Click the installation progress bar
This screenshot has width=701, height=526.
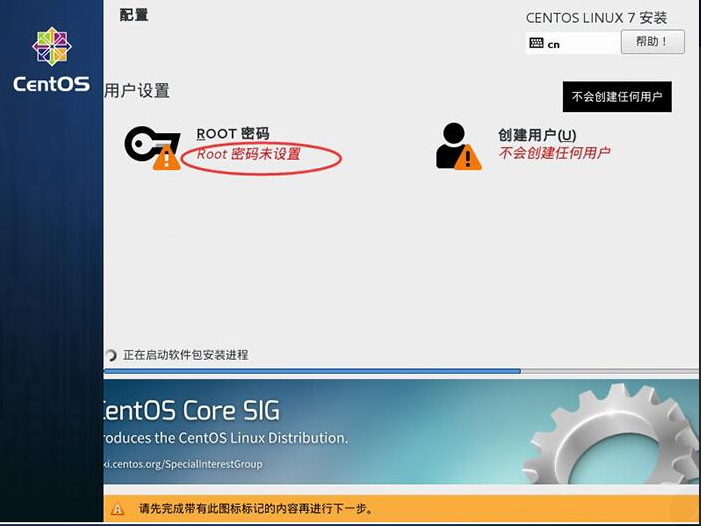coord(401,371)
